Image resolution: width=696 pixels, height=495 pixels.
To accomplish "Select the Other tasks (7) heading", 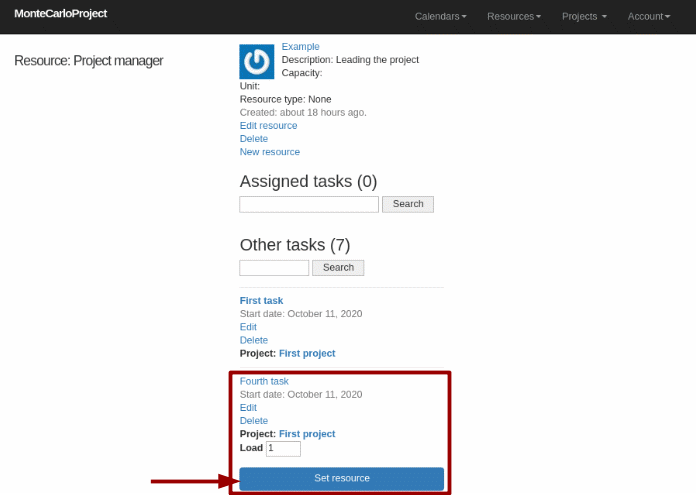I will [x=295, y=245].
